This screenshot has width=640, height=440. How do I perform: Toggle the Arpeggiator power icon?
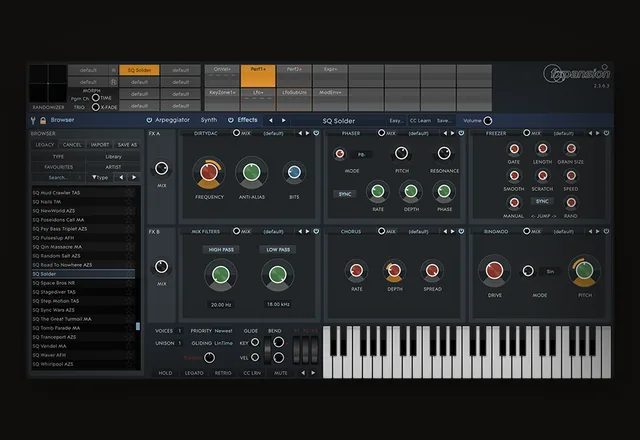(x=149, y=120)
